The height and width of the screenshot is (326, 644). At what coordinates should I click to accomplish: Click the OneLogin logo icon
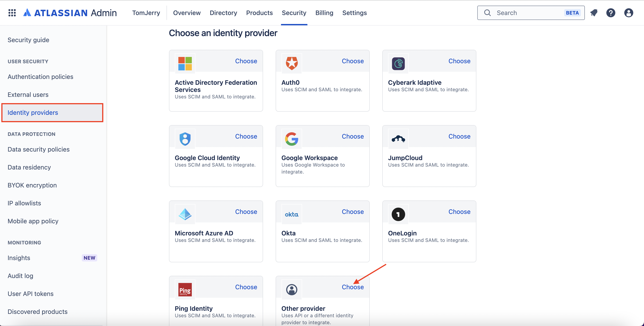398,214
